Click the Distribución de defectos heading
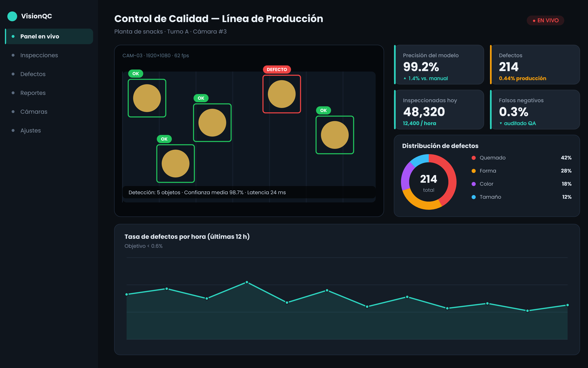The image size is (588, 368). click(x=440, y=146)
